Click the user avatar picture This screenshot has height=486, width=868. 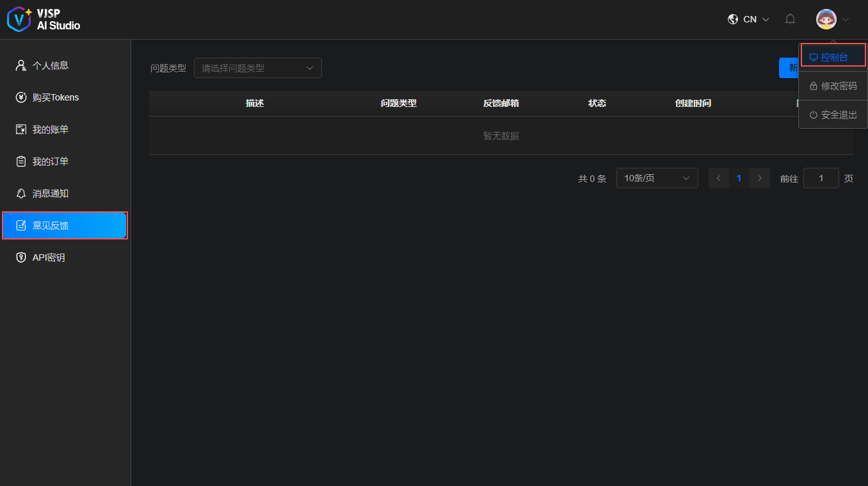coord(826,19)
